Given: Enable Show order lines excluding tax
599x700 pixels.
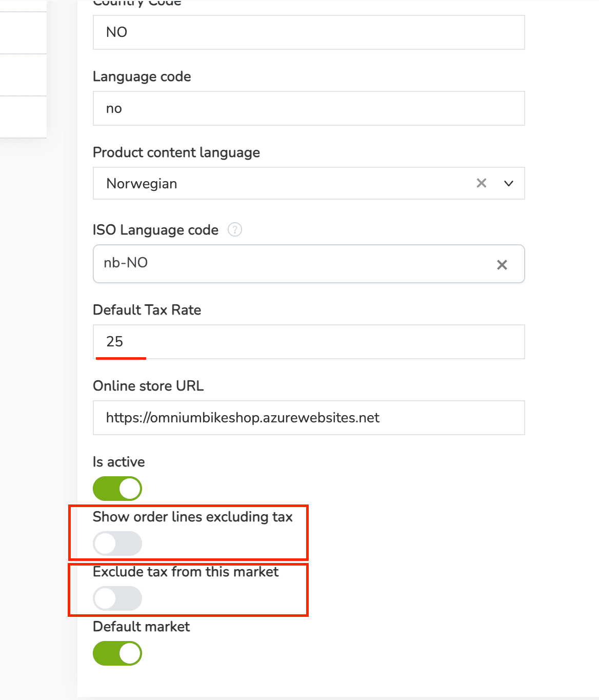Looking at the screenshot, I should [x=117, y=543].
